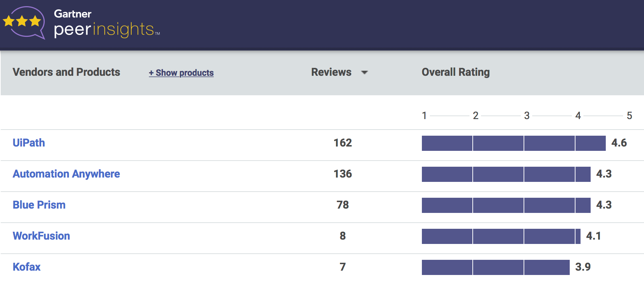Viewport: 644px width, 284px height.
Task: Click the 4.1 rating value for WorkFusion
Action: [x=594, y=236]
